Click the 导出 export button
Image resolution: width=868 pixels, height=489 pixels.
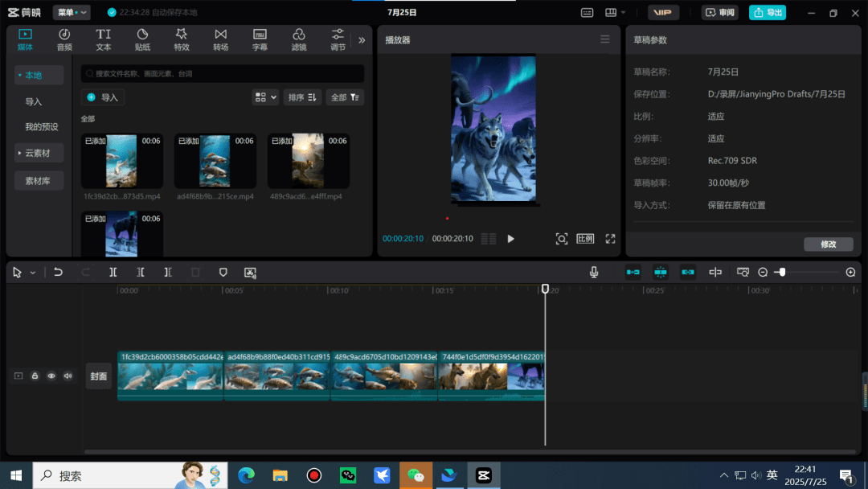coord(768,12)
